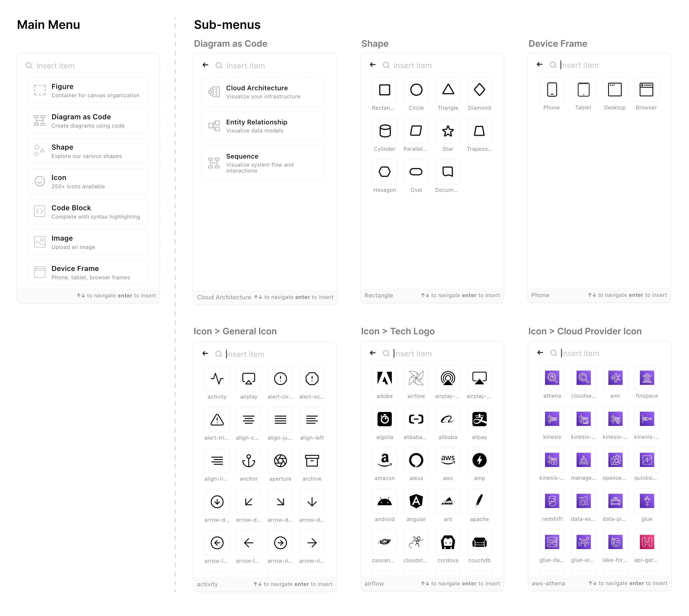This screenshot has width=689, height=616.
Task: Insert the anchor general icon
Action: point(248,461)
